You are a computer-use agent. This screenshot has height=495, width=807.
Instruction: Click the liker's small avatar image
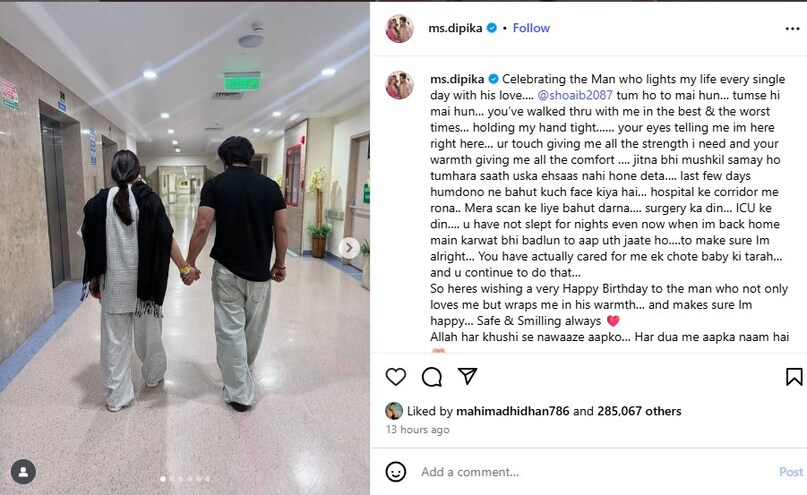(x=394, y=411)
